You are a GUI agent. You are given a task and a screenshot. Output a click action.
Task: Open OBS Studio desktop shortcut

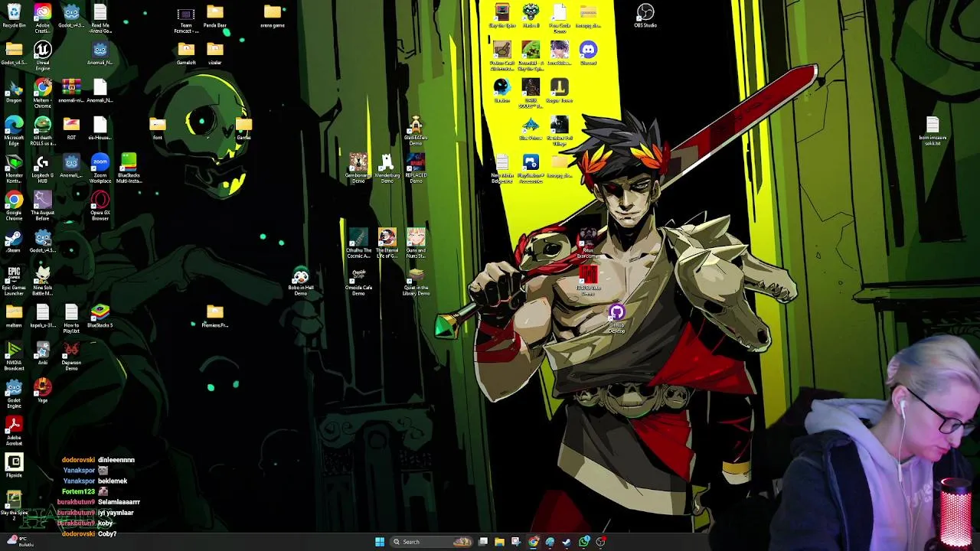click(645, 15)
